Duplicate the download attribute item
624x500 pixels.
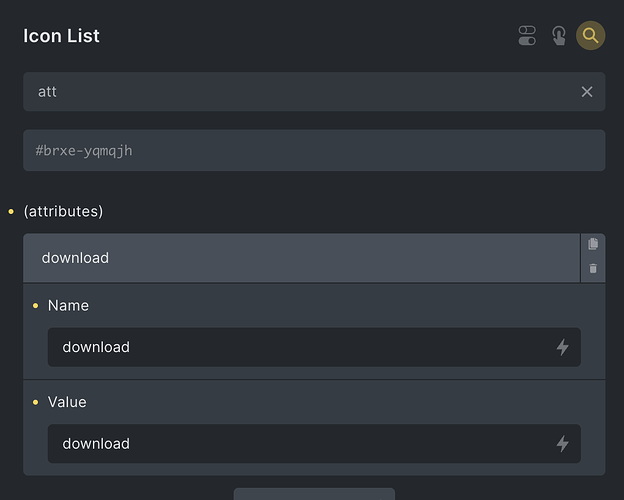click(x=593, y=244)
